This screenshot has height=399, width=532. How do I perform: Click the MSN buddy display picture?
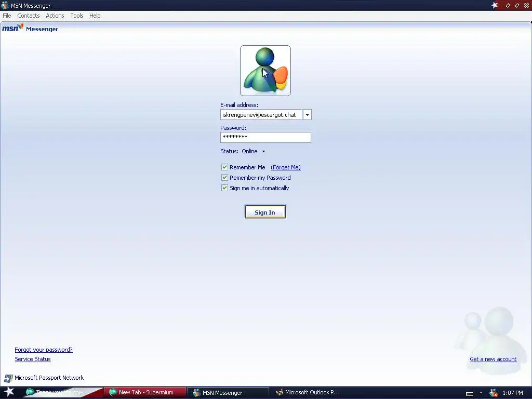pos(265,71)
